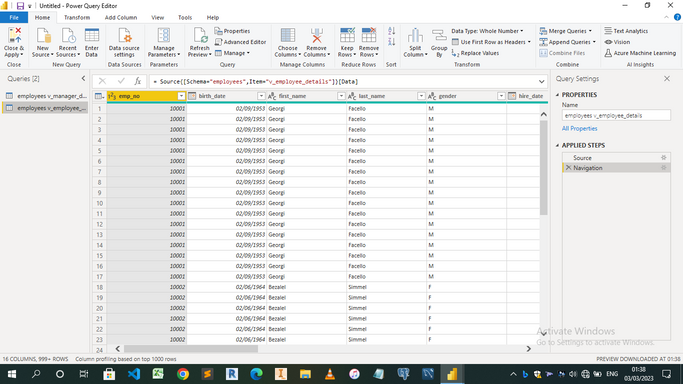Open Text Analytics
Image resolution: width=683 pixels, height=384 pixels.
pos(626,31)
